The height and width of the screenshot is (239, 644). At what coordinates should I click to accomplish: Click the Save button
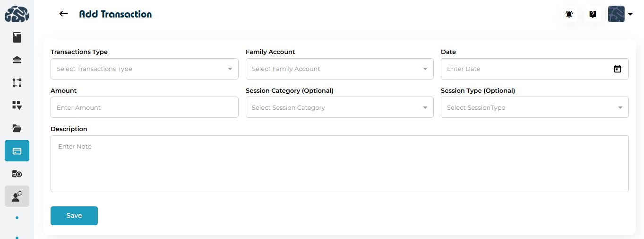(74, 216)
